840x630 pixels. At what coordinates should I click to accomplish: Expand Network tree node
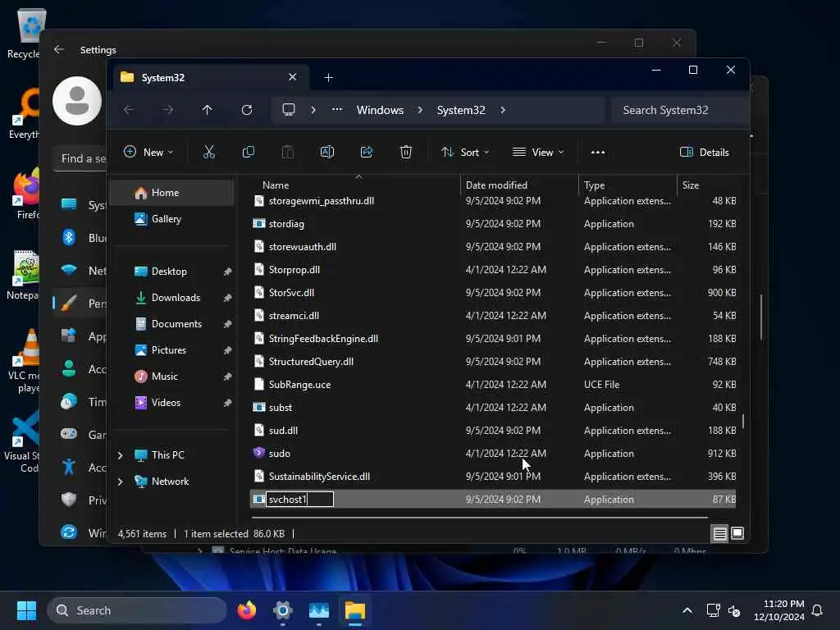[x=120, y=481]
